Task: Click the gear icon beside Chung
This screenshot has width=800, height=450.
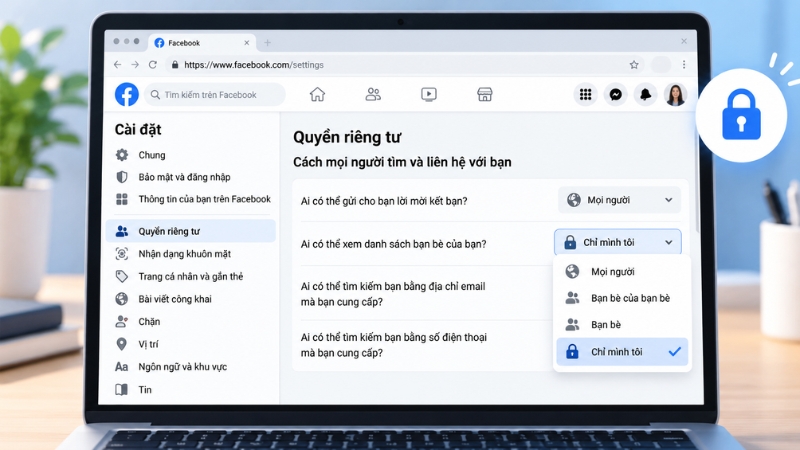Action: click(121, 155)
